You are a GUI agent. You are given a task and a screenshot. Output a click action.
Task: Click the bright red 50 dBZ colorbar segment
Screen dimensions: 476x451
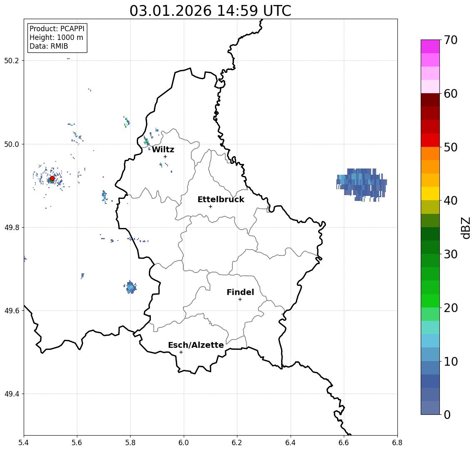click(430, 140)
